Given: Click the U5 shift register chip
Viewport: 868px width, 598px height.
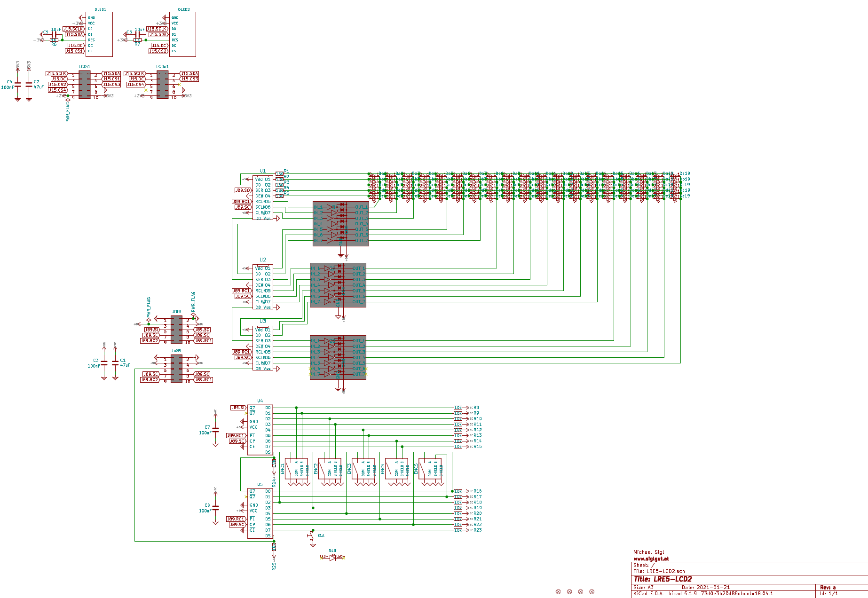Looking at the screenshot, I should pos(260,513).
